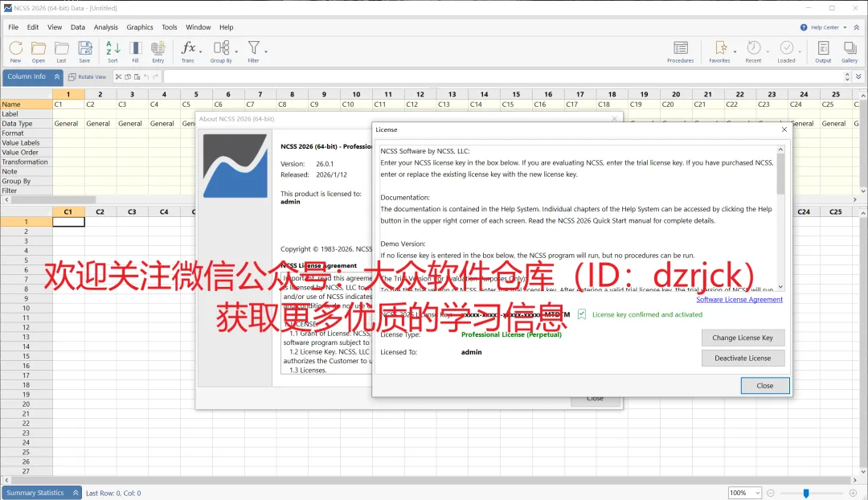Close the License dialog with X
Viewport: 868px width, 500px height.
(784, 129)
